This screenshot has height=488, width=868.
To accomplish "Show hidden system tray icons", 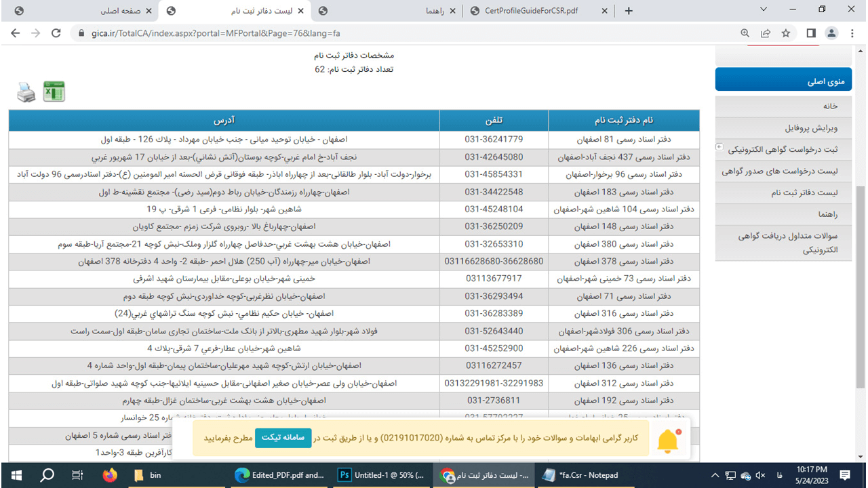I will (x=714, y=475).
